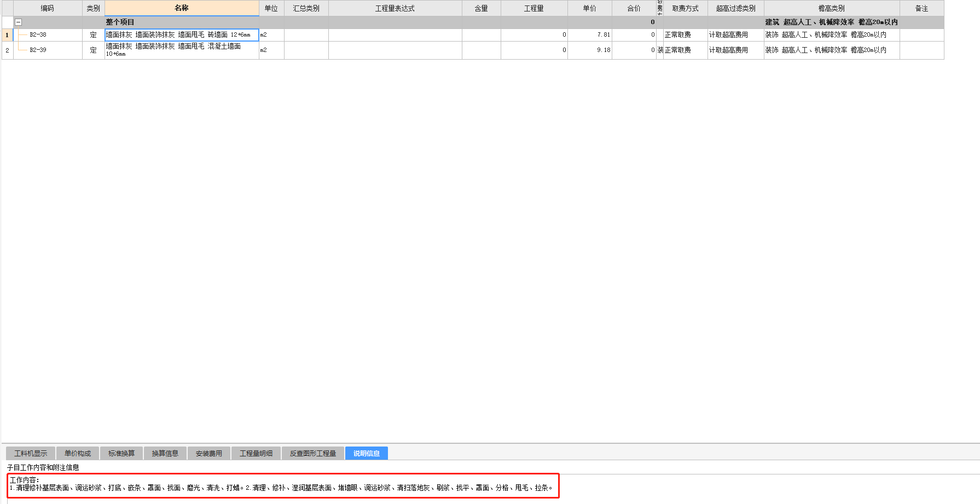Edit the name cell ending 砖墙面 12+6mm
Screen dimensions: 980x504
pos(182,35)
